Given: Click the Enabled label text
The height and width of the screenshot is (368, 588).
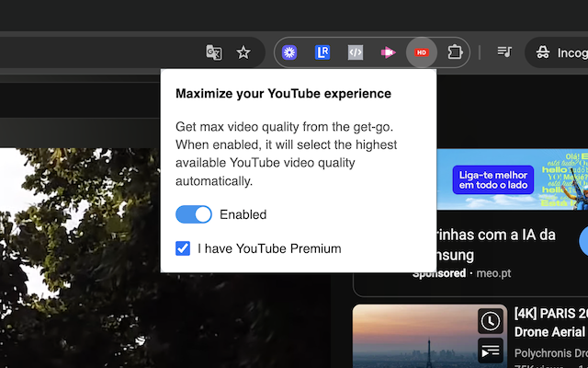Looking at the screenshot, I should [x=243, y=214].
